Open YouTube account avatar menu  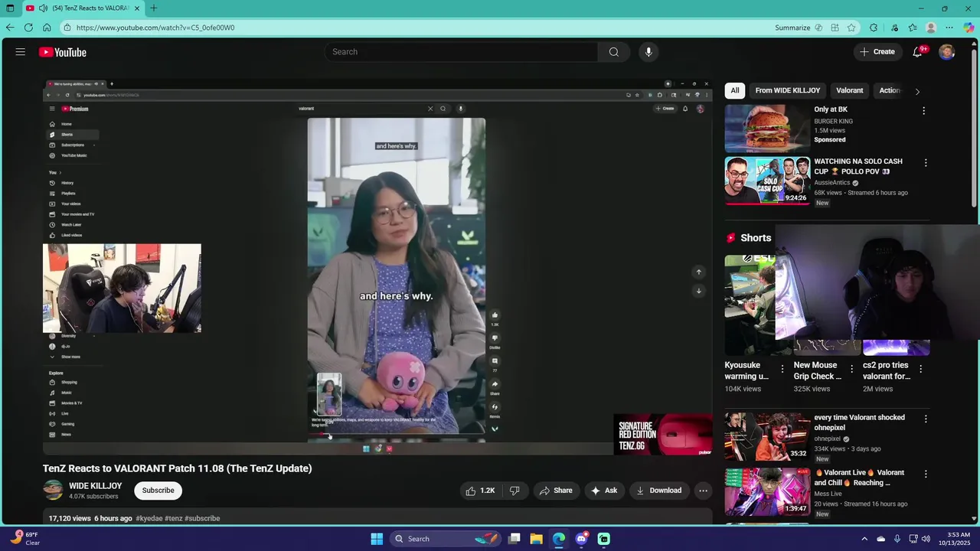tap(947, 52)
